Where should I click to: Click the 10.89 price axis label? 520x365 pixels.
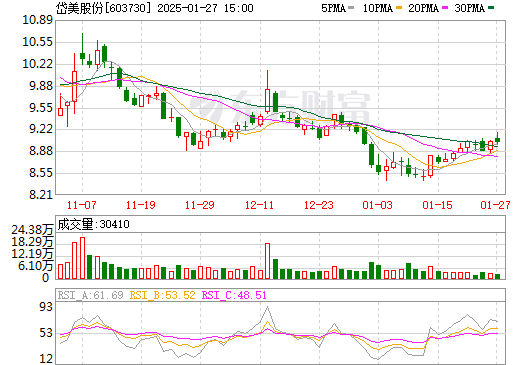(x=37, y=20)
